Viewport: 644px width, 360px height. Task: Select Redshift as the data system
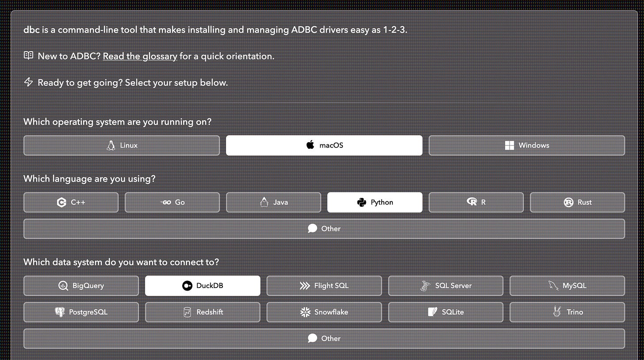tap(203, 312)
